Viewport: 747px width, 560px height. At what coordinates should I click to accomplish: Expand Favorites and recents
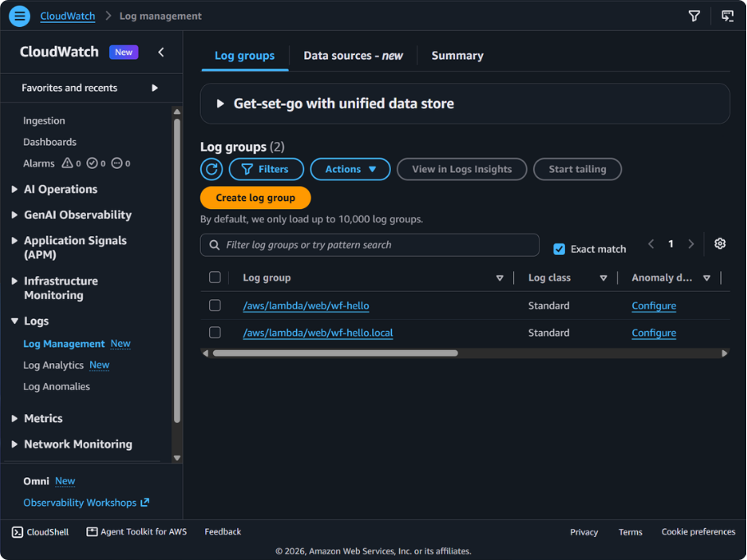pyautogui.click(x=154, y=88)
